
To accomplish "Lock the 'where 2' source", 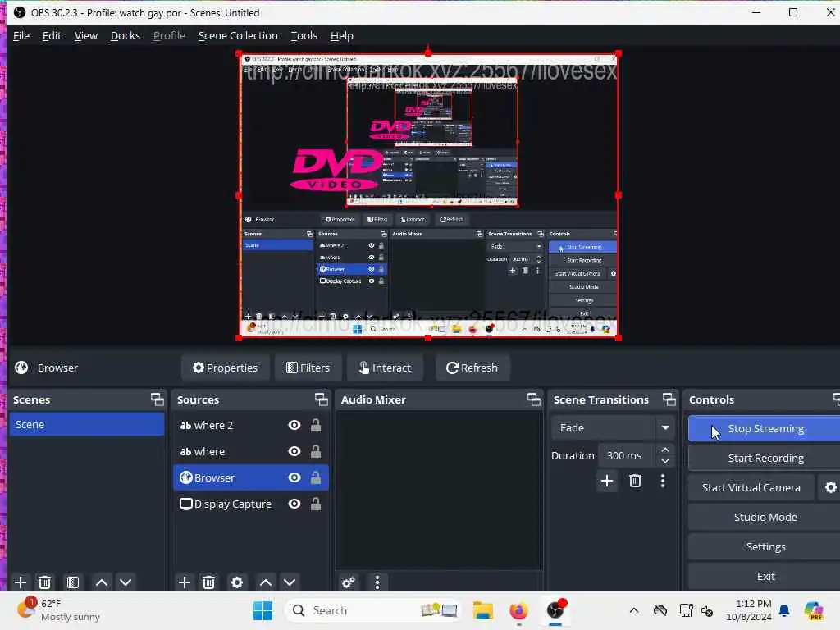I will tap(316, 425).
